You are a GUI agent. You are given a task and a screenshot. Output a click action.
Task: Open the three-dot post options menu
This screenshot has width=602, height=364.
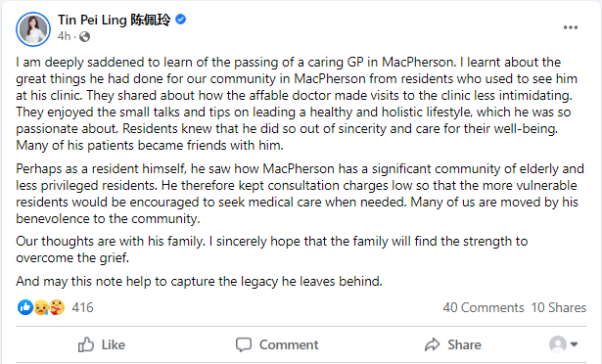570,27
